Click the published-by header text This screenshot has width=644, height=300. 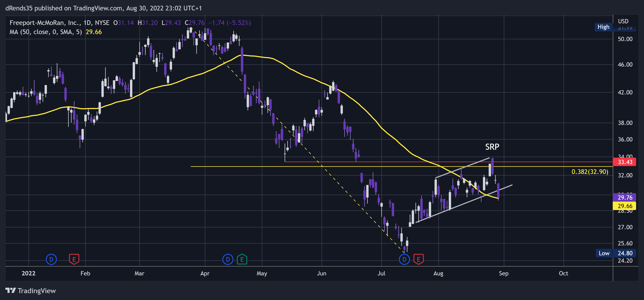pos(104,8)
